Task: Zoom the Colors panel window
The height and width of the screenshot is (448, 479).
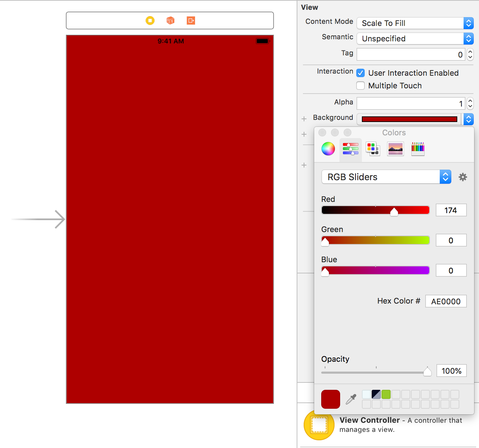Action: [348, 133]
